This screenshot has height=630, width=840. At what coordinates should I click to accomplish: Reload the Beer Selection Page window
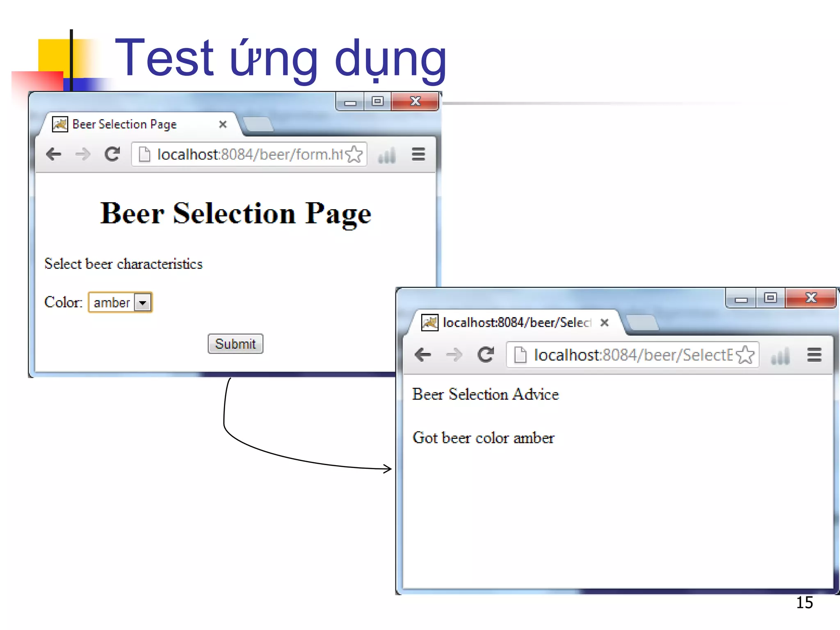click(112, 154)
